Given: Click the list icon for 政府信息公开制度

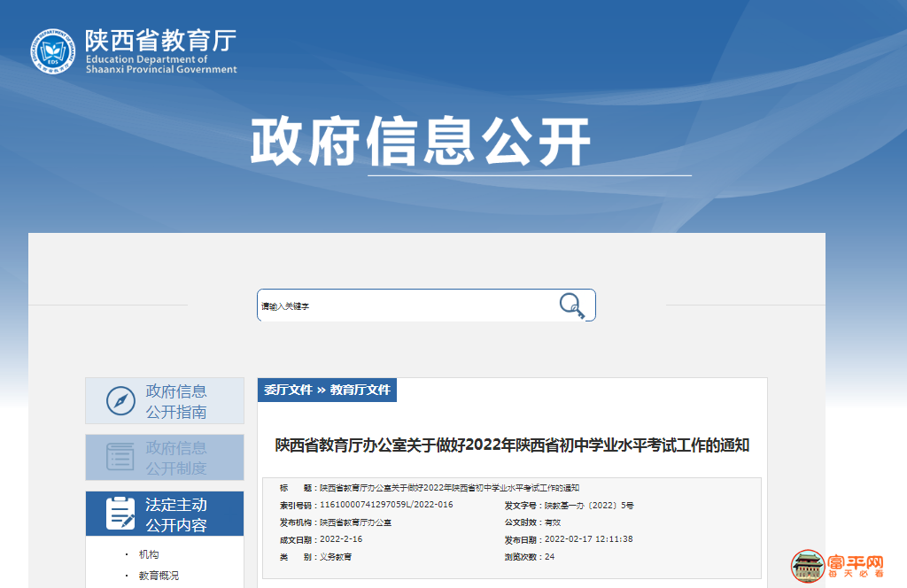Looking at the screenshot, I should tap(120, 457).
